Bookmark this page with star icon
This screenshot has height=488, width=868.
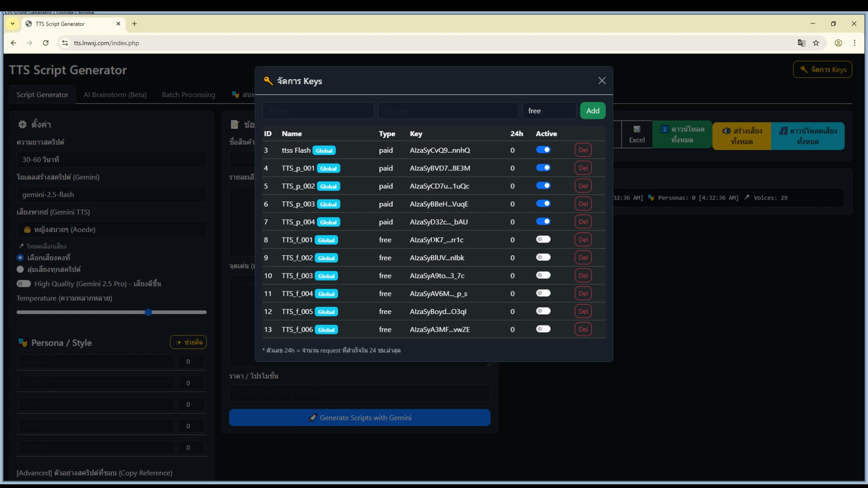pos(816,43)
